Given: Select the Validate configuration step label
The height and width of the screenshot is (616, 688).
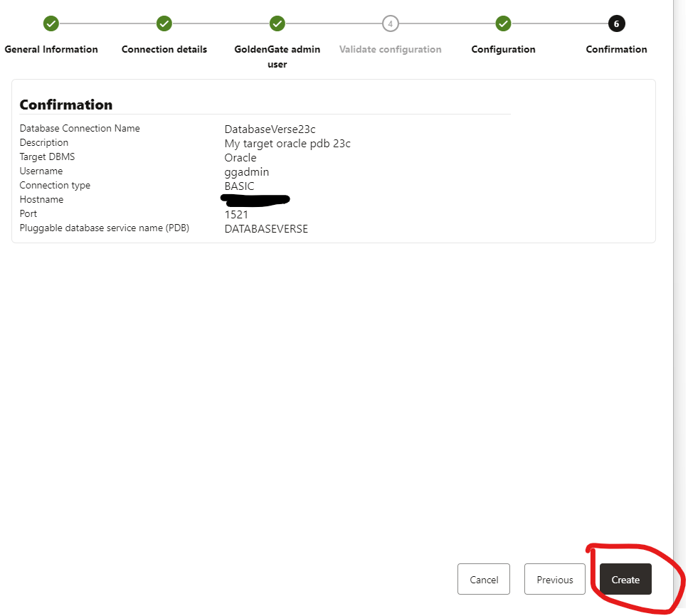Looking at the screenshot, I should click(390, 49).
